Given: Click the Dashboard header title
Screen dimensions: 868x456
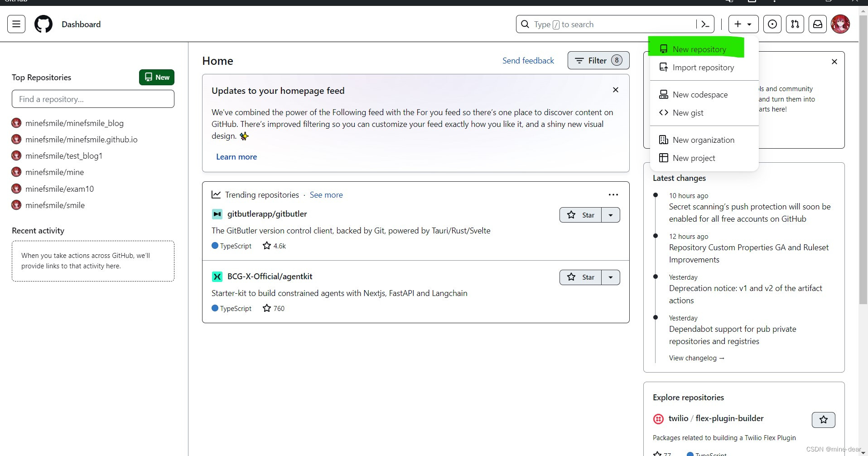Looking at the screenshot, I should tap(81, 24).
